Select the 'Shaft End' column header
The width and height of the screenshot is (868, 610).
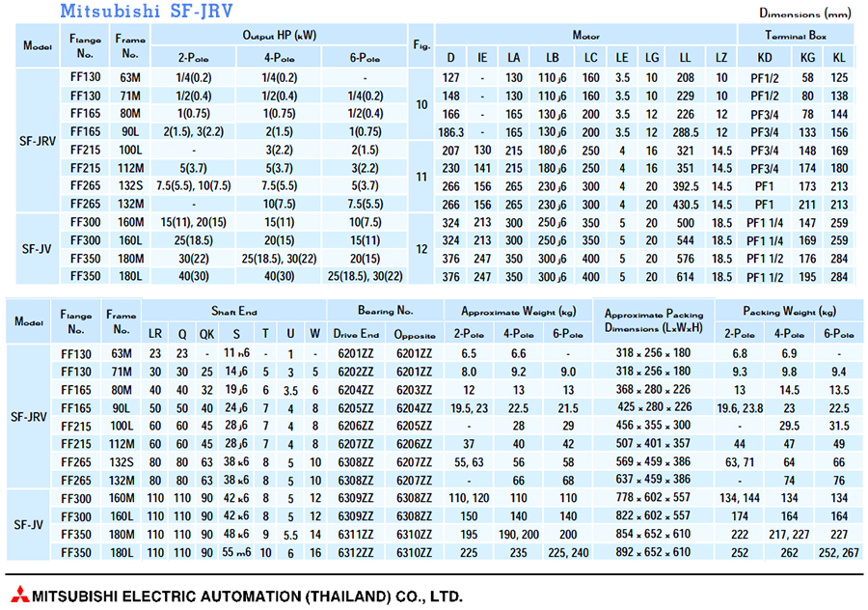tap(234, 312)
